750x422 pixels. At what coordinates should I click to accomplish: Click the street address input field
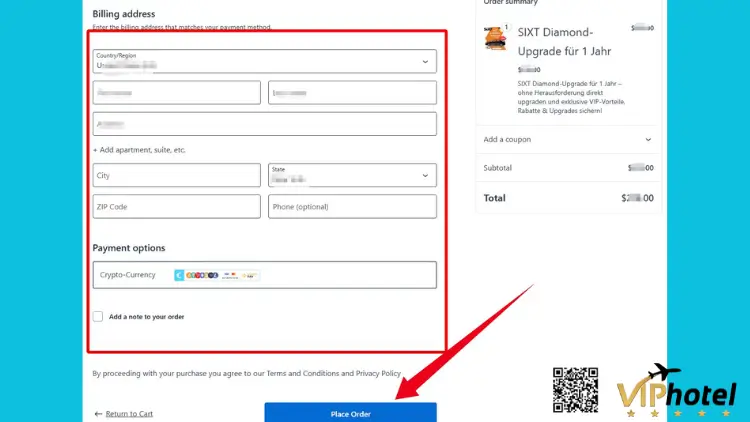(264, 124)
